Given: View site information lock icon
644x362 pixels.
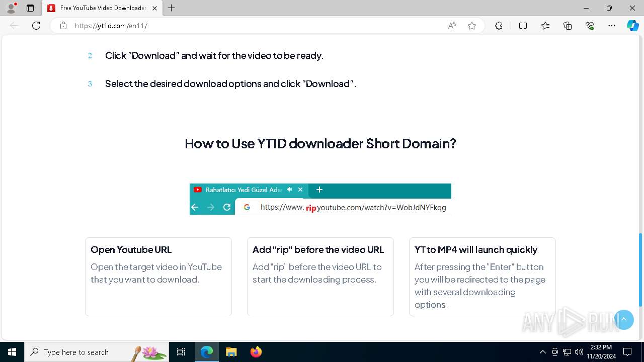Looking at the screenshot, I should (63, 26).
